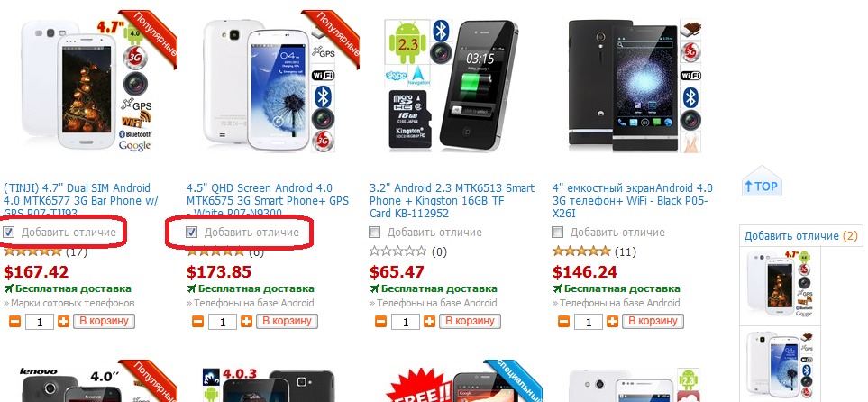868x402 pixels.
Task: Check Добавить отличие for 3.2" Android 2.3 phone
Action: click(x=375, y=232)
